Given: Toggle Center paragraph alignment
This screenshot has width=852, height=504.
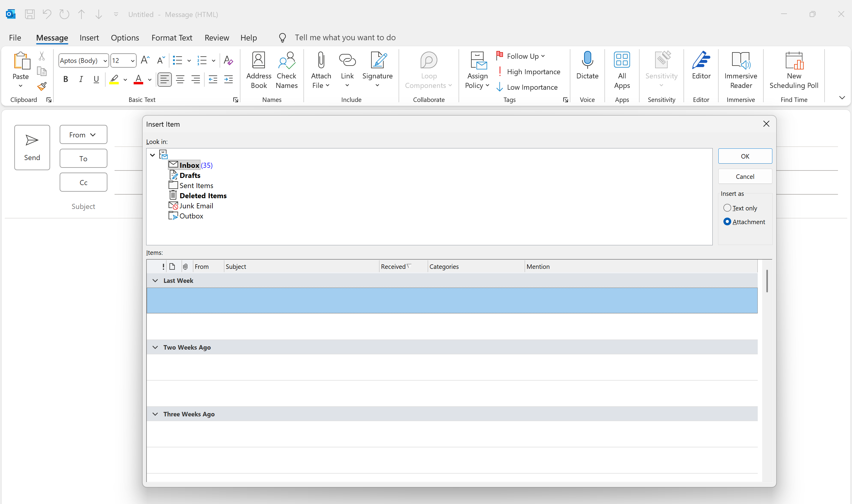Looking at the screenshot, I should [180, 80].
